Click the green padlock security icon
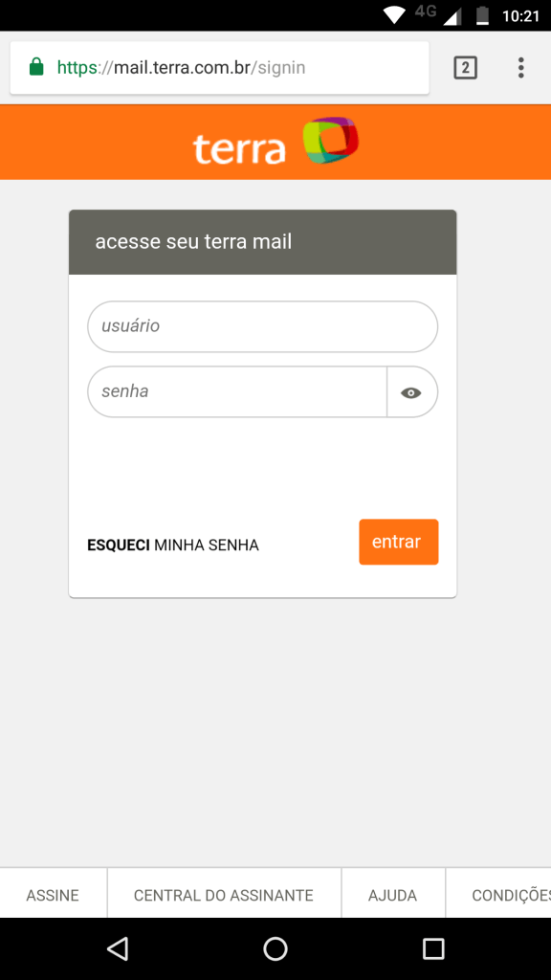The width and height of the screenshot is (551, 980). point(34,67)
